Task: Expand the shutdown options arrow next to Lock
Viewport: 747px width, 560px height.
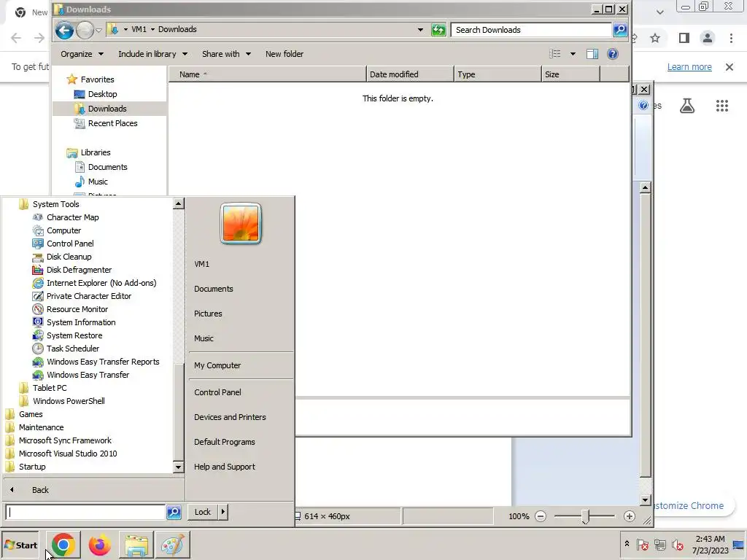Action: pos(223,512)
